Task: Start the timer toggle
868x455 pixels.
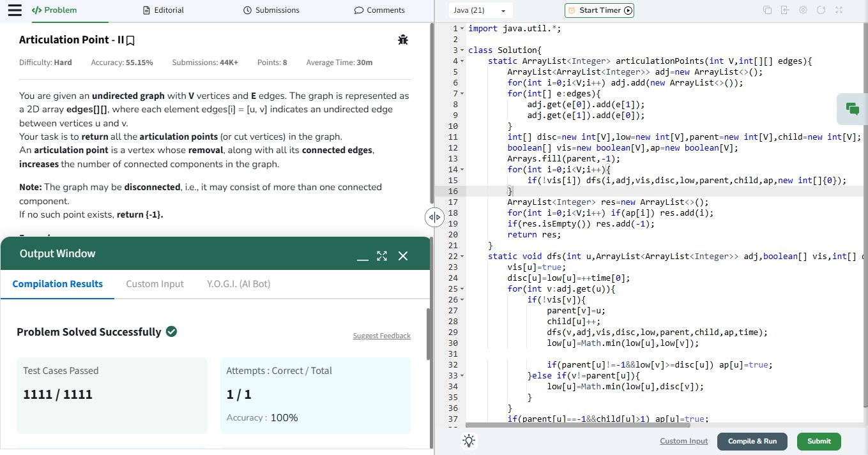Action: [599, 10]
